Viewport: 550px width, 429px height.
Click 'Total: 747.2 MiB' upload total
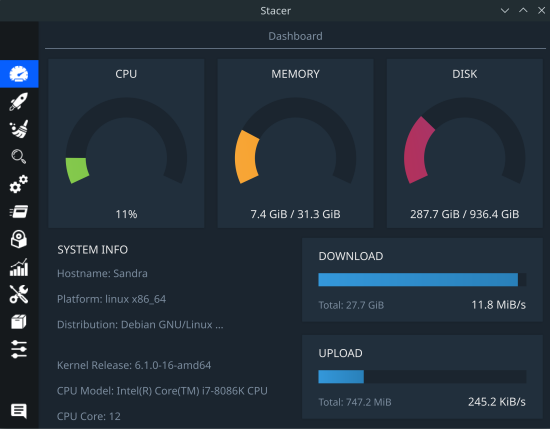point(355,402)
